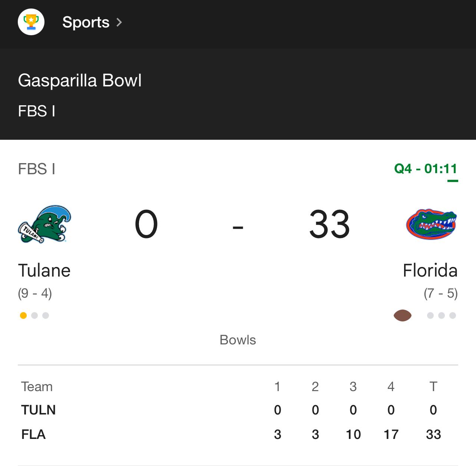Open the Sports section link

click(x=86, y=22)
